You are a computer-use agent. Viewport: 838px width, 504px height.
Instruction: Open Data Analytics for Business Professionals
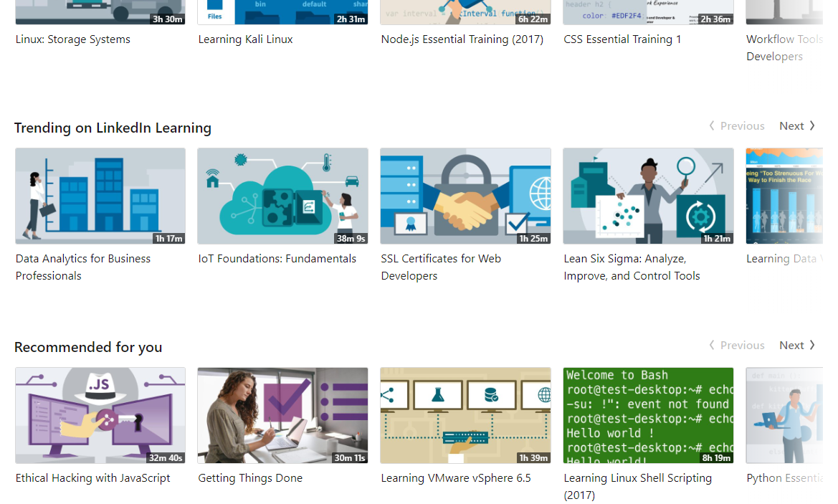coord(82,267)
